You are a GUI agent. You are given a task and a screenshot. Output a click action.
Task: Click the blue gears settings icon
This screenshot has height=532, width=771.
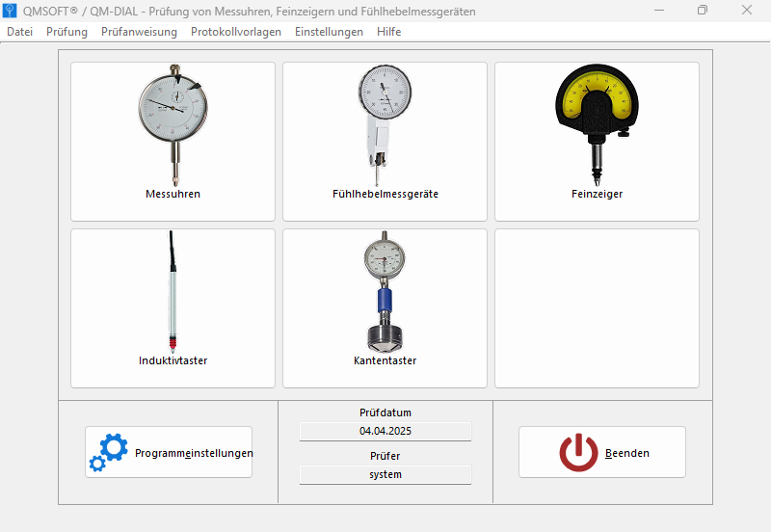point(109,452)
